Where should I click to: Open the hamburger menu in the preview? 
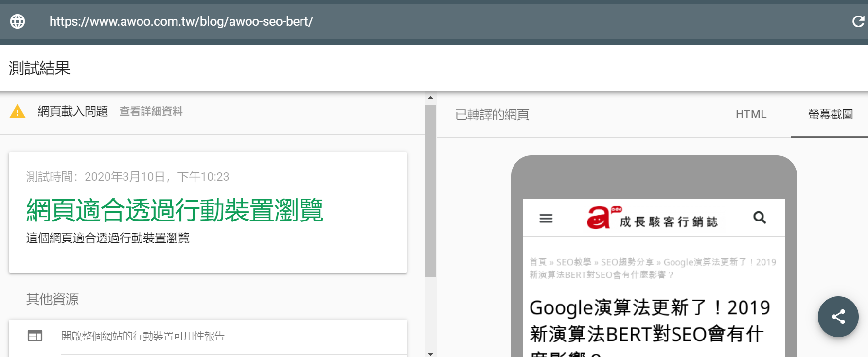tap(546, 219)
